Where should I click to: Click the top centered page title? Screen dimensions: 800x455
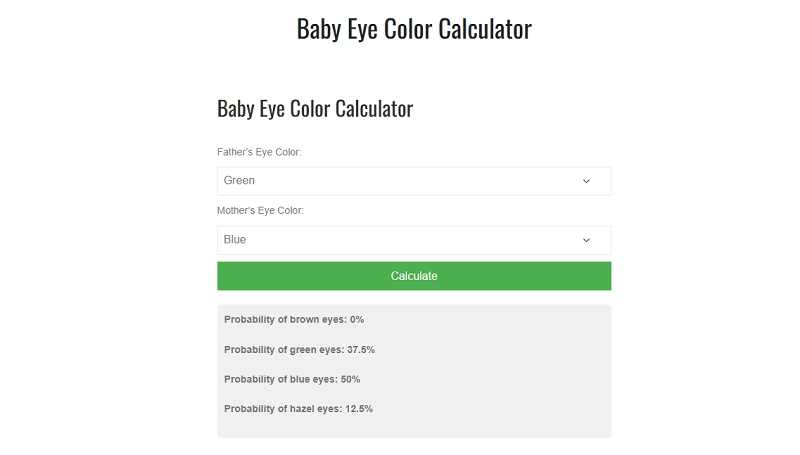pyautogui.click(x=413, y=29)
